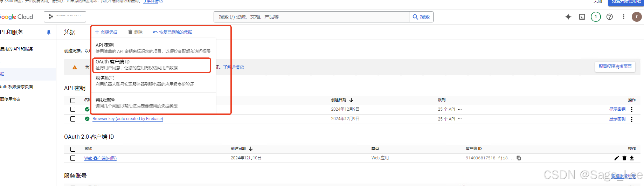Open notifications badge showing 1

(596, 17)
